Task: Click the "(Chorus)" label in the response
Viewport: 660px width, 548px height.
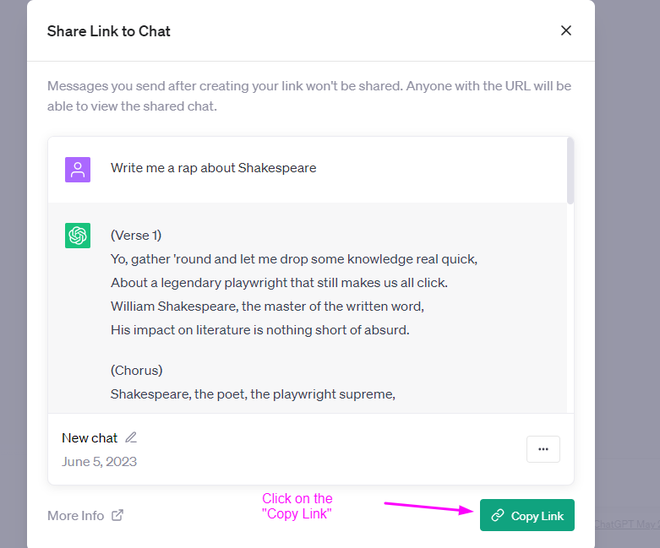Action: pyautogui.click(x=136, y=370)
